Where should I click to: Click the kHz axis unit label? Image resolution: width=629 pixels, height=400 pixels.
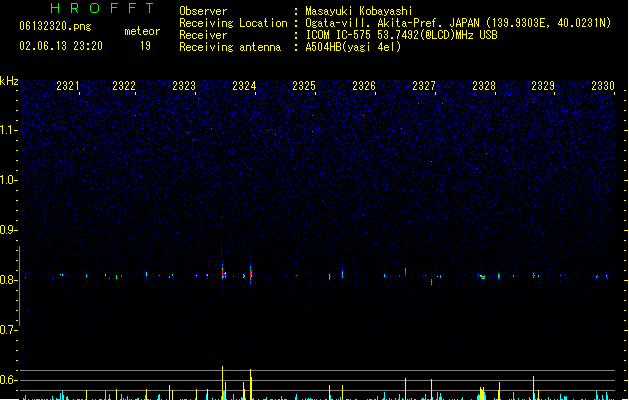click(9, 81)
